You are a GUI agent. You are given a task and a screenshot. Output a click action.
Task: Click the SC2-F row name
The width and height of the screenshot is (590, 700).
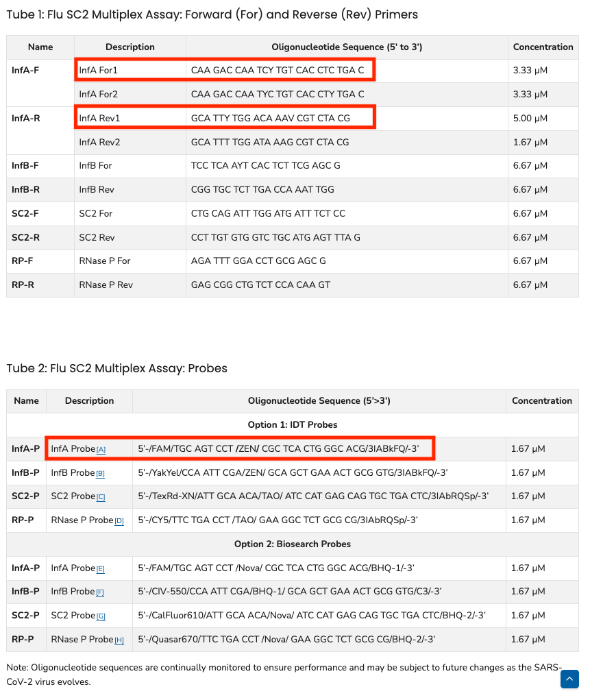pos(25,213)
